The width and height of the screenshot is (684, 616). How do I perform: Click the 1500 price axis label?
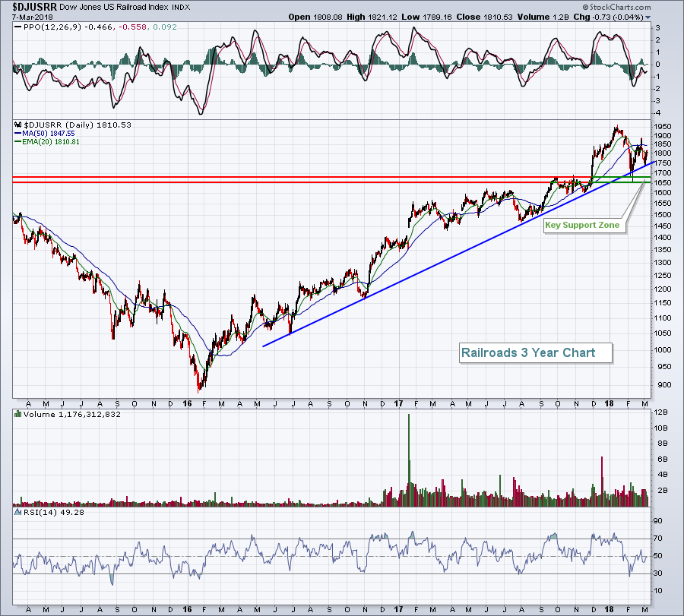pyautogui.click(x=663, y=215)
